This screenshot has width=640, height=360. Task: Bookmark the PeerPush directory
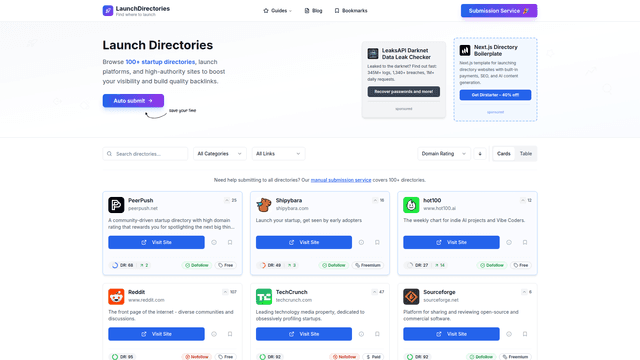[230, 242]
